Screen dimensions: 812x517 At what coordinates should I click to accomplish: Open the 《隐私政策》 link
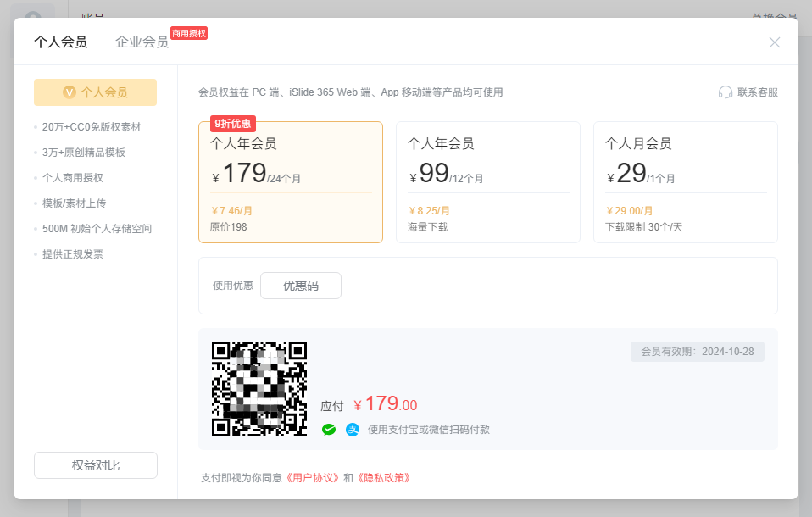[x=384, y=478]
